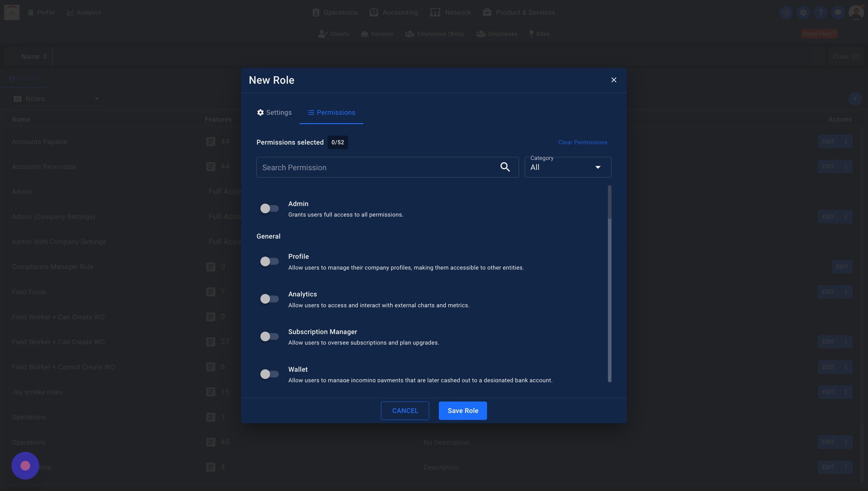
Task: Enable the Admin permission toggle
Action: pos(269,208)
